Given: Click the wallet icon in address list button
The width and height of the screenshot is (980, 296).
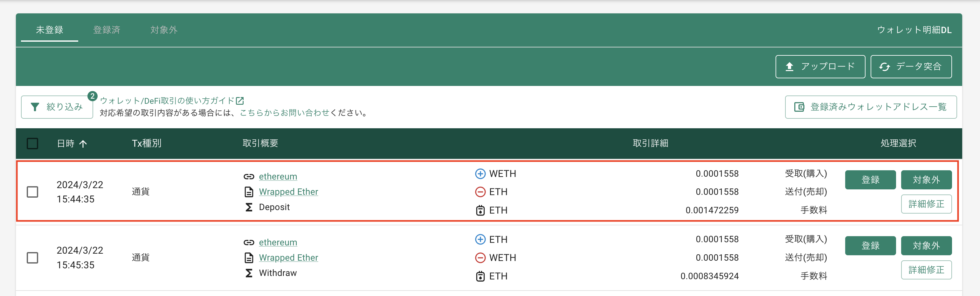Looking at the screenshot, I should point(799,107).
